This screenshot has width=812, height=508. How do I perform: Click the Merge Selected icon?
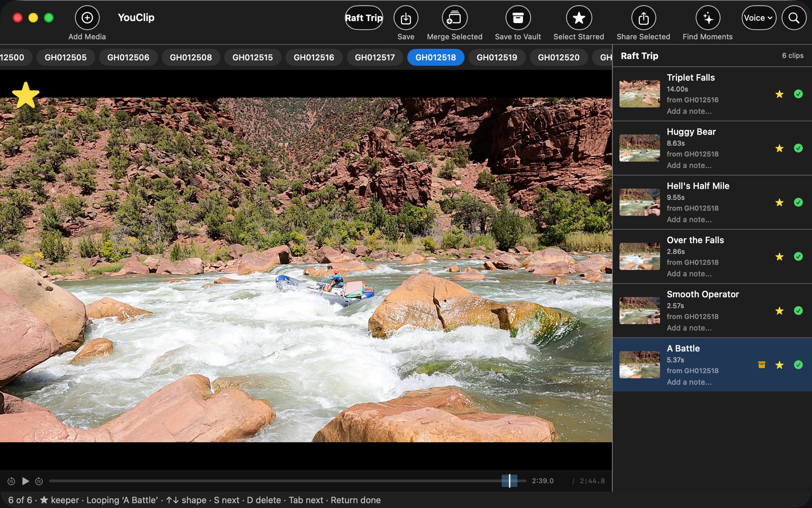click(x=454, y=18)
